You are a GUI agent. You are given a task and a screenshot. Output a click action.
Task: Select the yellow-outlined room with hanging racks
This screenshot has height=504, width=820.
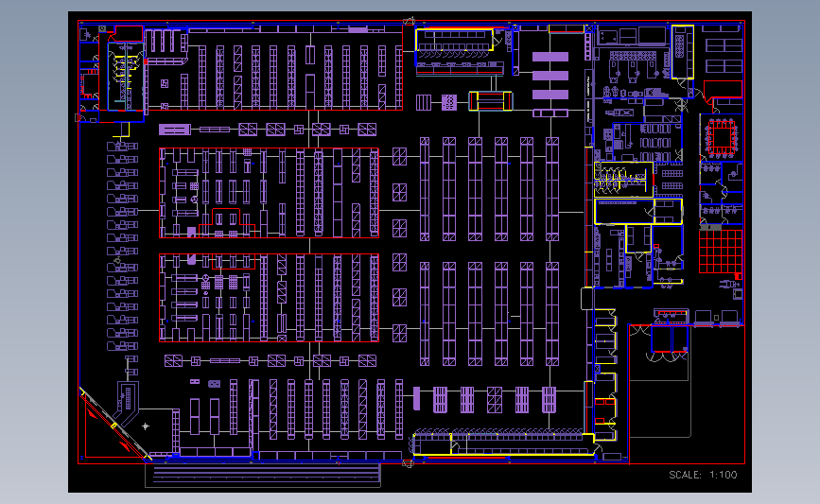pyautogui.click(x=623, y=180)
